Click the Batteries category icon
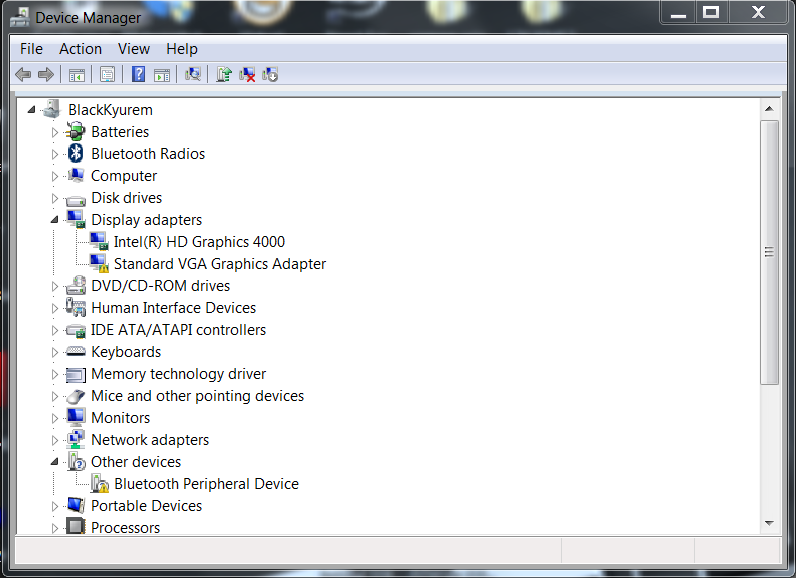The height and width of the screenshot is (578, 796). click(x=76, y=132)
